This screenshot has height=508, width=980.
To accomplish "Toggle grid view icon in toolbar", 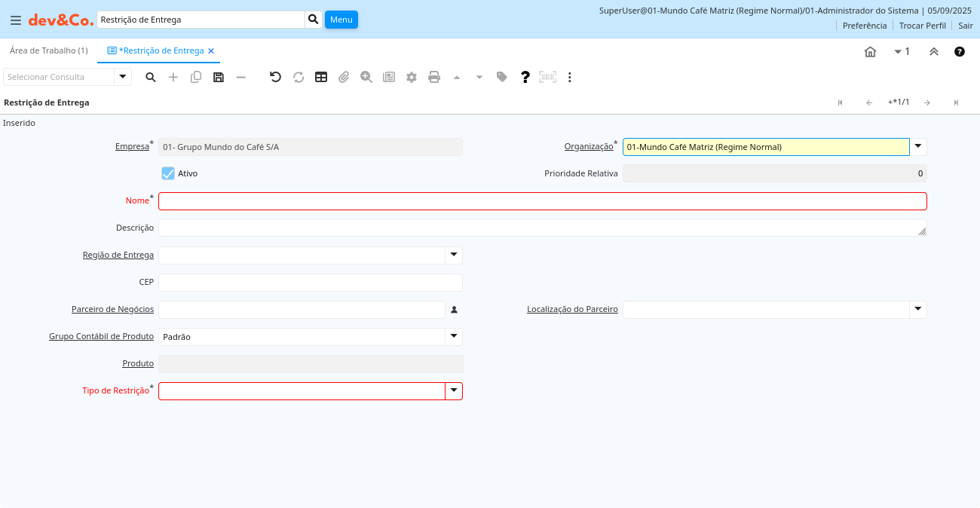I will pyautogui.click(x=321, y=77).
